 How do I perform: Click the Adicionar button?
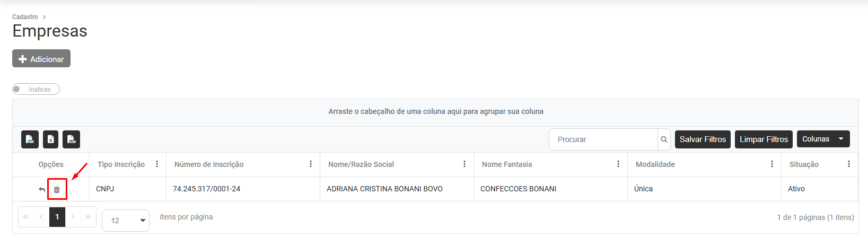pyautogui.click(x=41, y=59)
